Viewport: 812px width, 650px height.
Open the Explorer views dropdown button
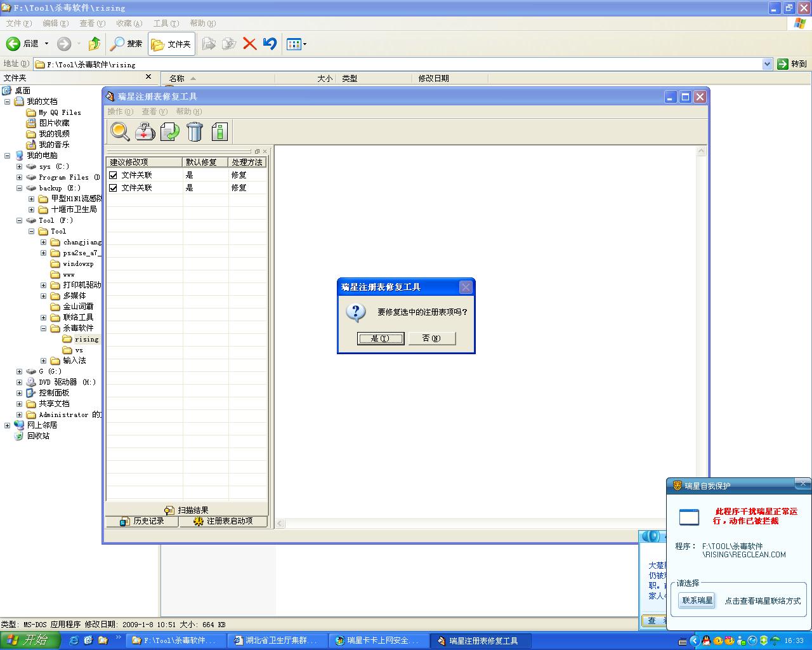[x=296, y=44]
